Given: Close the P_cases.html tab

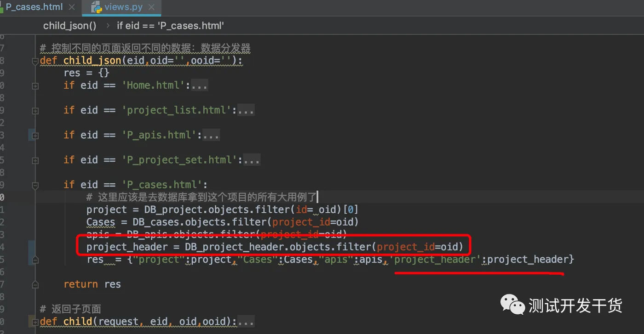Looking at the screenshot, I should click(71, 7).
